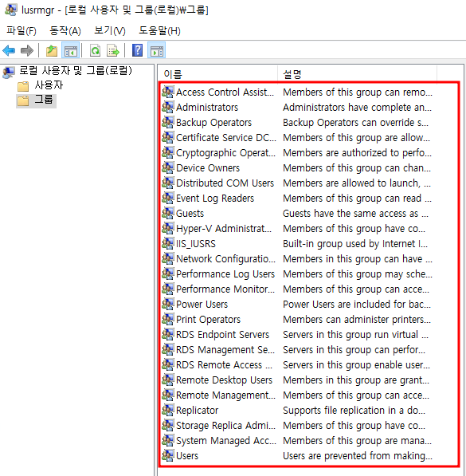Toggle the Show/Hide Console Tree icon
466x476 pixels.
coord(71,50)
